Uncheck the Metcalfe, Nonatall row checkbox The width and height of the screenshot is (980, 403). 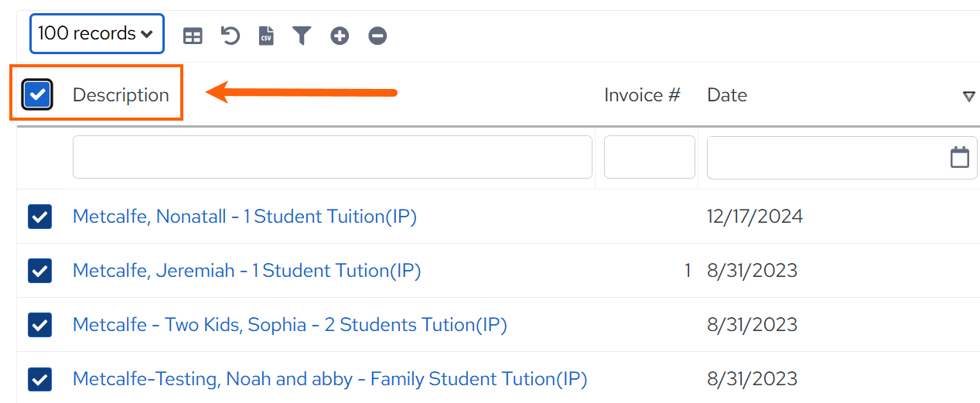coord(39,217)
